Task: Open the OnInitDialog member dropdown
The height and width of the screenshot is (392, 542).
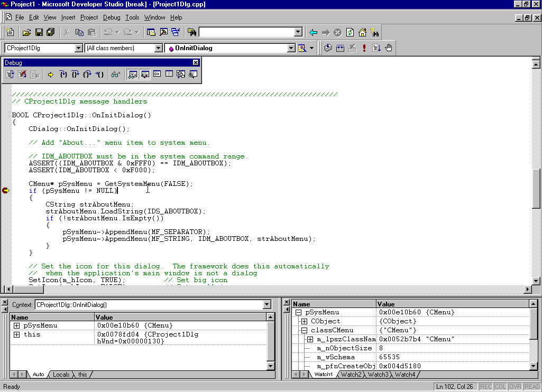Action: point(291,48)
